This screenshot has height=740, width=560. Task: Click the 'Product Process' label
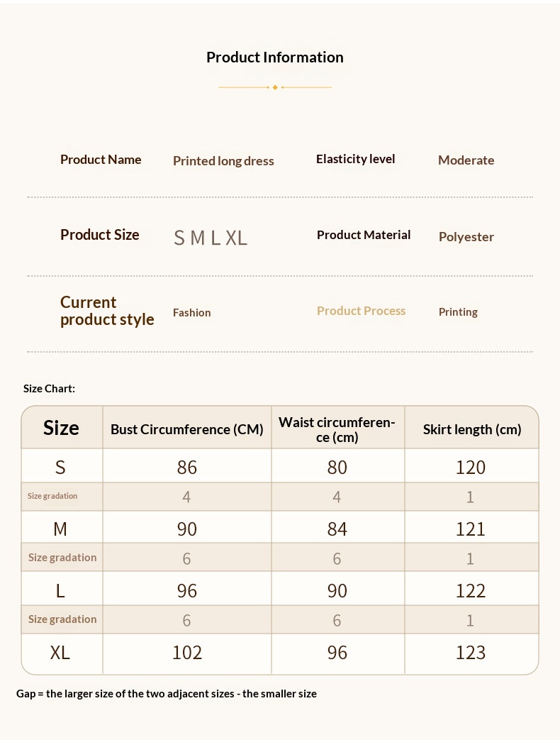[x=361, y=311]
